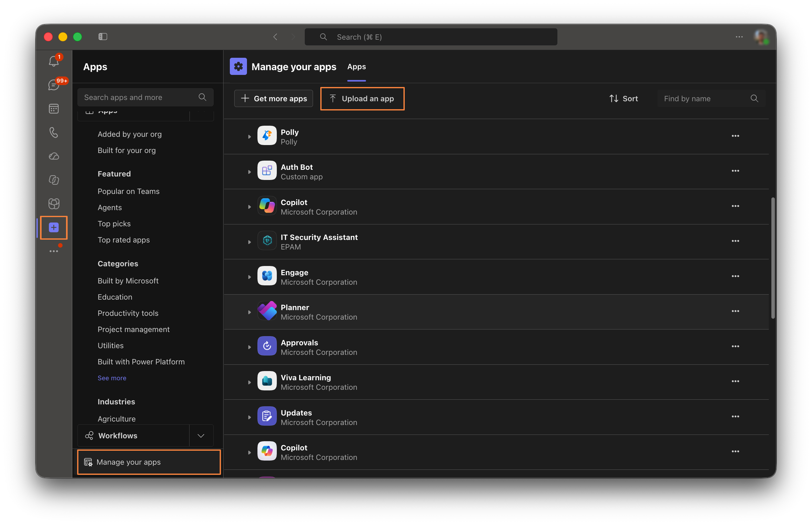Open the Calls phone icon
The width and height of the screenshot is (812, 525).
point(54,132)
